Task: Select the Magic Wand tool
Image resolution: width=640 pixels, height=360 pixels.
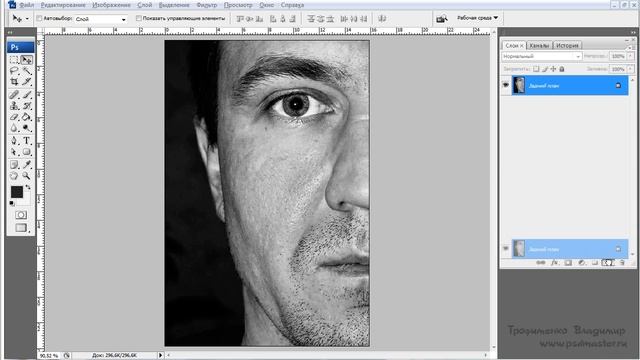Action: point(27,71)
